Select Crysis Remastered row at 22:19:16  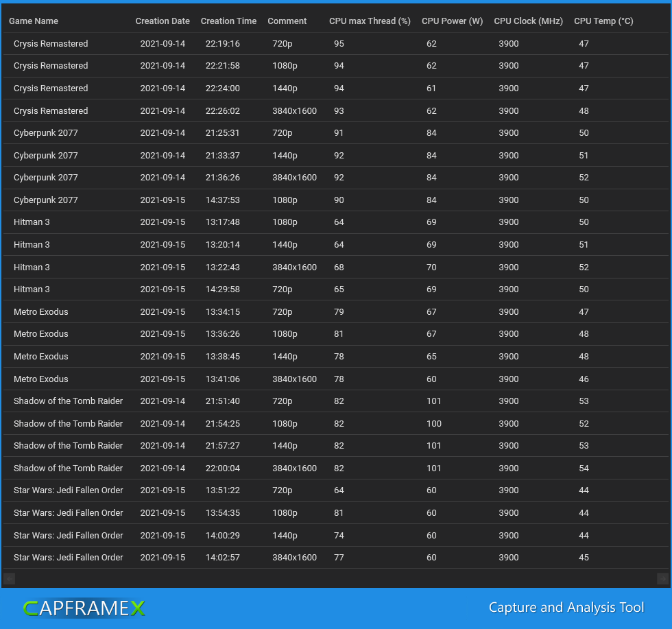pyautogui.click(x=336, y=44)
